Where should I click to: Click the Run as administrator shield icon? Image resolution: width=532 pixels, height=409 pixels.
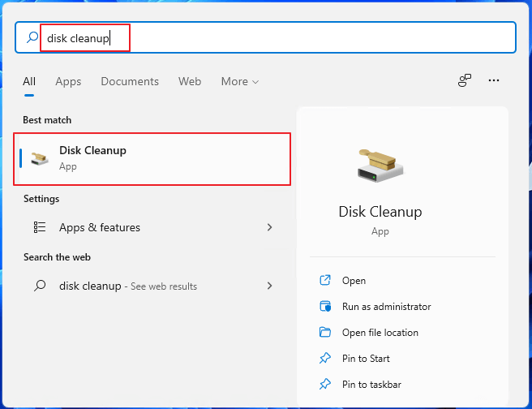(325, 307)
